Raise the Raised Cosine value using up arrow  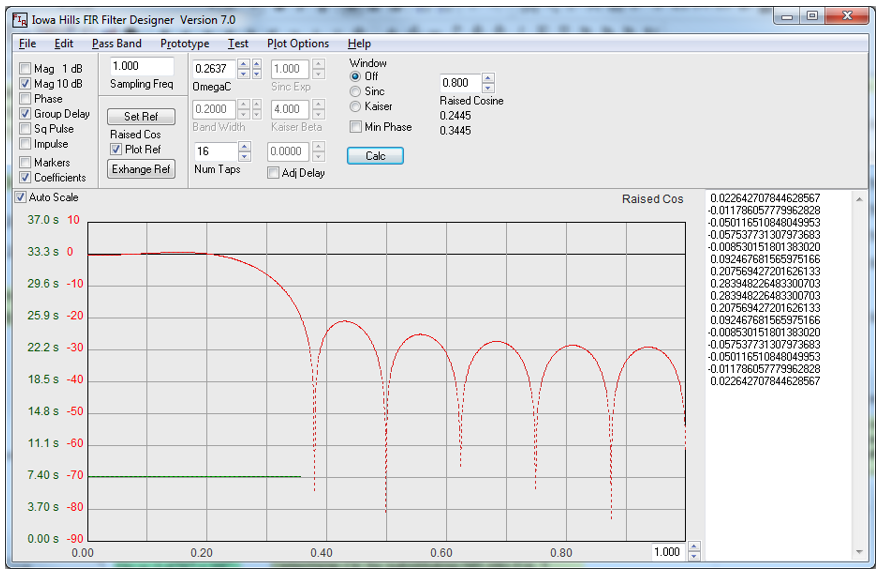[x=488, y=78]
